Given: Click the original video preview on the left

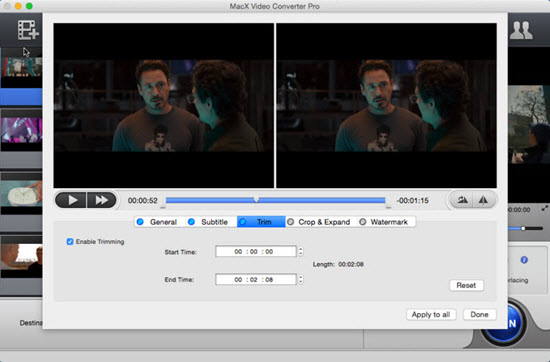Looking at the screenshot, I should pyautogui.click(x=163, y=106).
